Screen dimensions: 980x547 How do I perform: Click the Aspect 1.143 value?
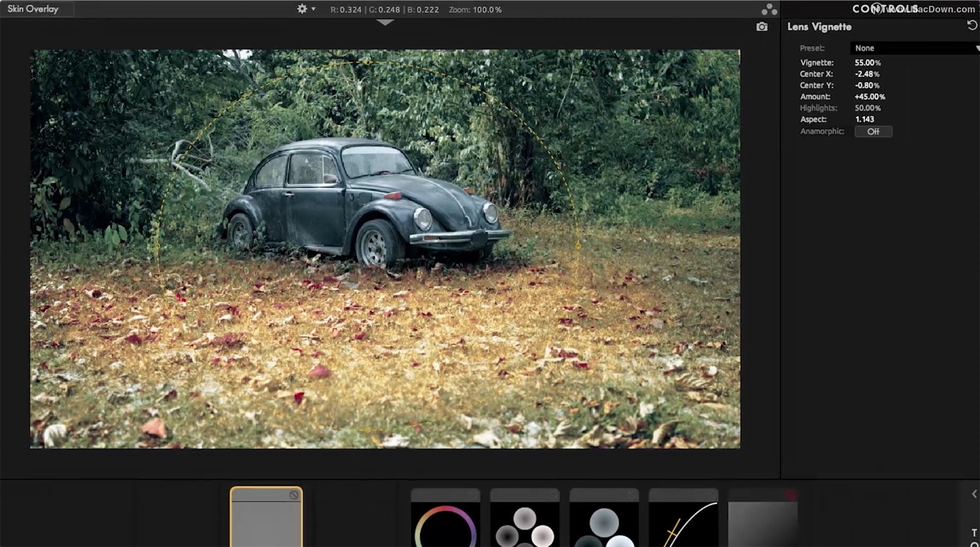click(864, 119)
